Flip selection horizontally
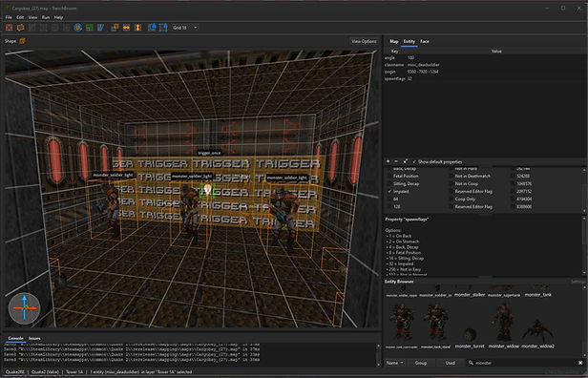Screen dimensions: 588x378 click(126, 28)
